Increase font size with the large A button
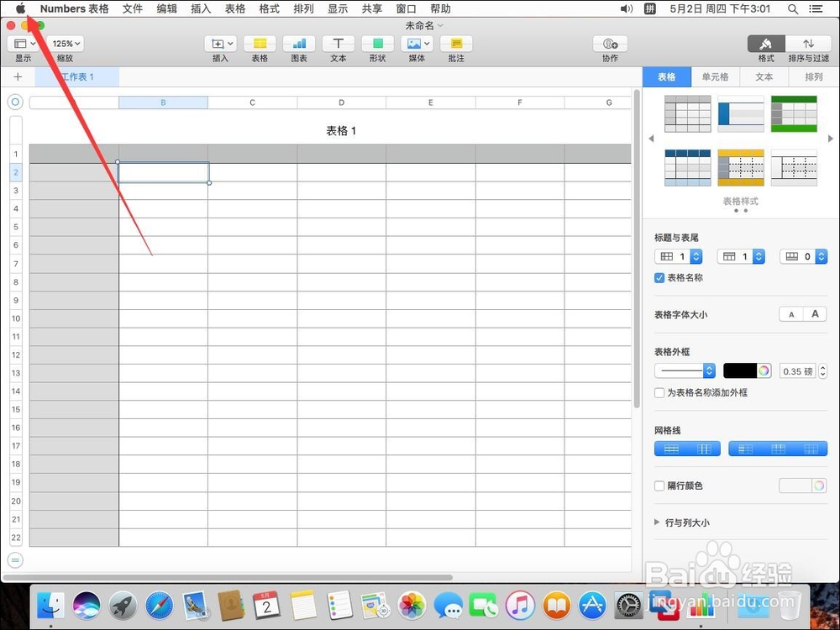 [815, 313]
